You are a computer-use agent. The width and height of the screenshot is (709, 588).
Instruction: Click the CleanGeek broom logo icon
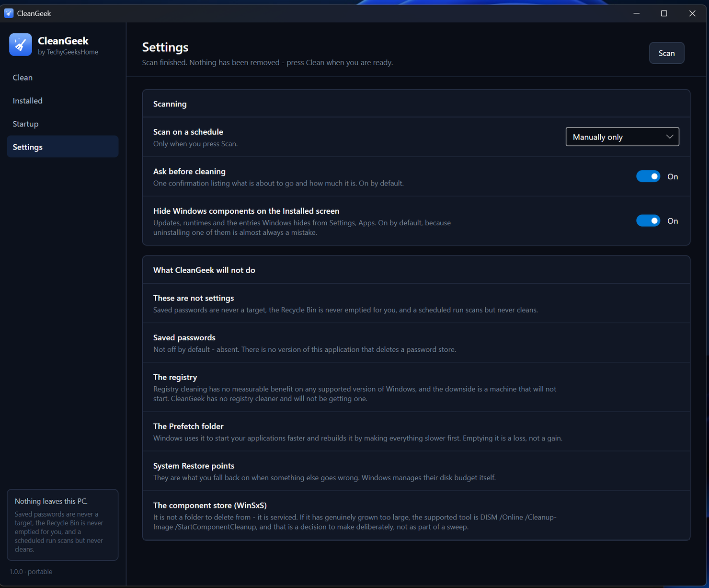[x=21, y=45]
